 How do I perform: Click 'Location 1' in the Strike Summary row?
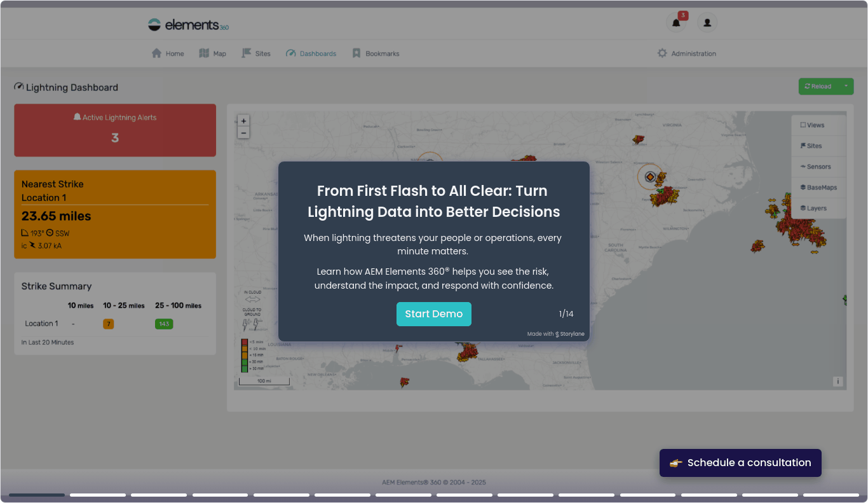click(x=41, y=324)
